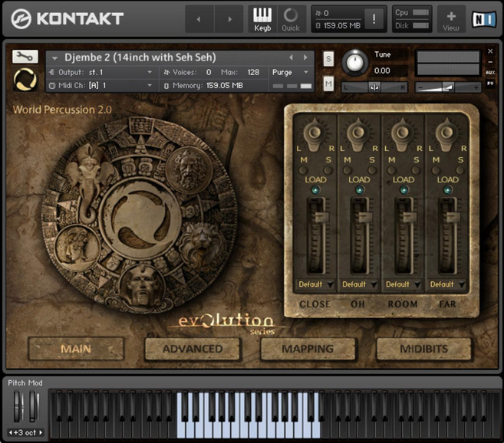Mute the ROOM mic channel

click(x=391, y=170)
